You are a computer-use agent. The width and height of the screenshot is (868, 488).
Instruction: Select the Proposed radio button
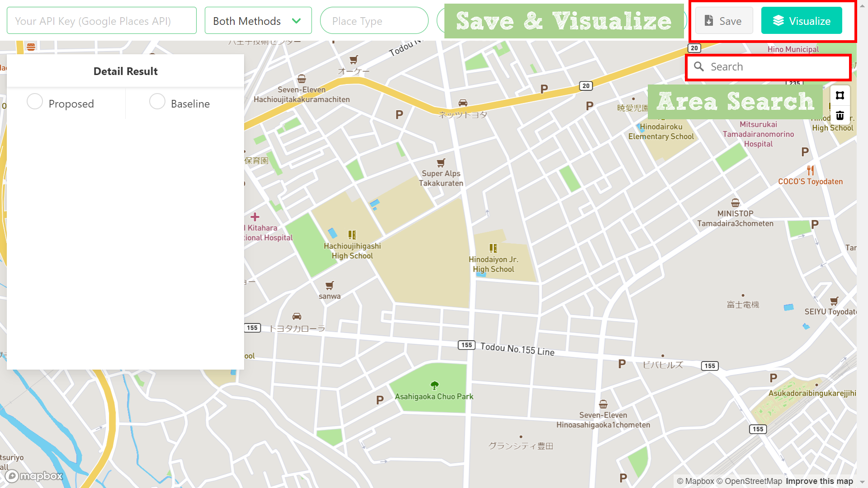(35, 102)
